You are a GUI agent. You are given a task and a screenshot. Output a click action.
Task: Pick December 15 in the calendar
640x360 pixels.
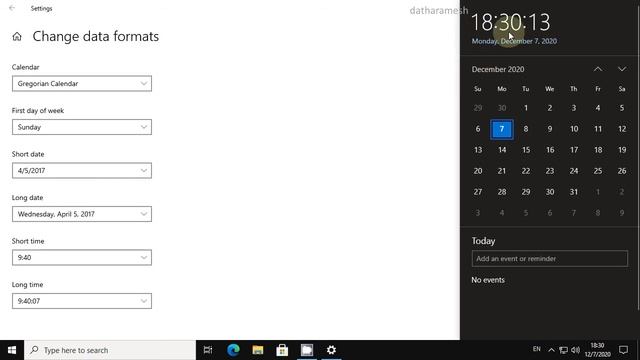526,150
